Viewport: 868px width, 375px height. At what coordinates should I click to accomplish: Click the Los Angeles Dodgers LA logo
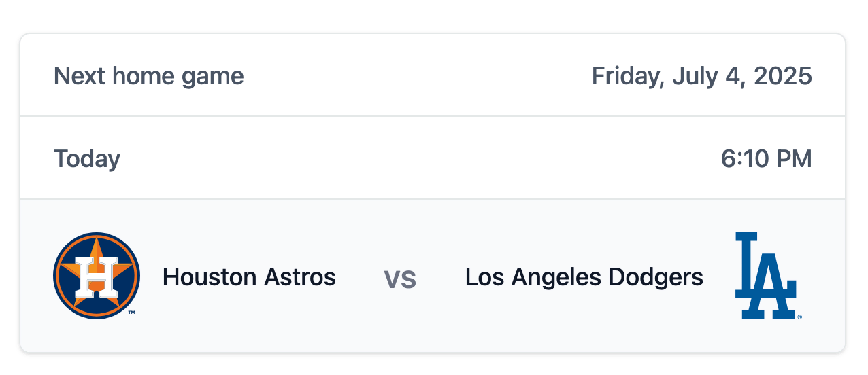766,276
